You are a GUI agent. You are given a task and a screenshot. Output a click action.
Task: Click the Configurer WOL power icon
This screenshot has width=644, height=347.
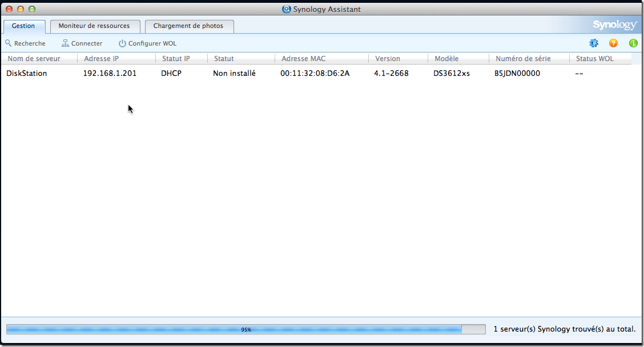[x=122, y=43]
